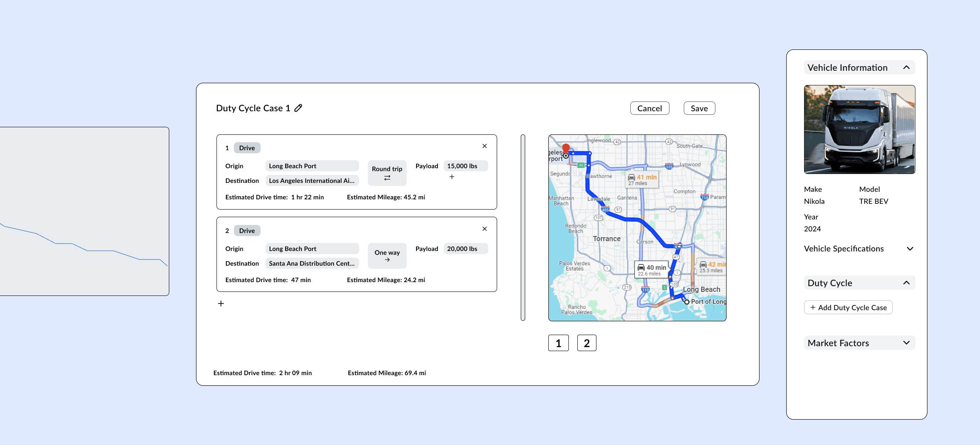Collapse the Duty Cycle section
980x445 pixels.
coord(906,283)
